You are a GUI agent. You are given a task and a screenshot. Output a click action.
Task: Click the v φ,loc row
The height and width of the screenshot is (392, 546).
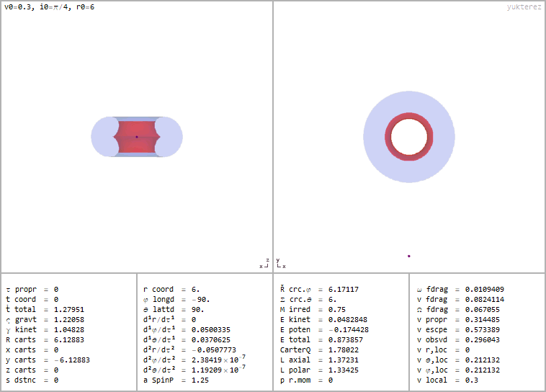coord(458,370)
